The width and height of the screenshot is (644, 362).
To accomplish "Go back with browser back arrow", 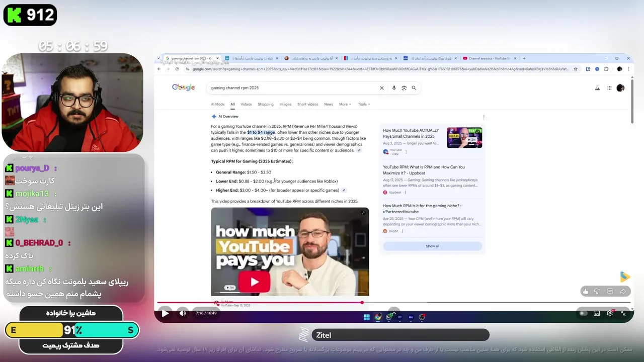I will [159, 69].
